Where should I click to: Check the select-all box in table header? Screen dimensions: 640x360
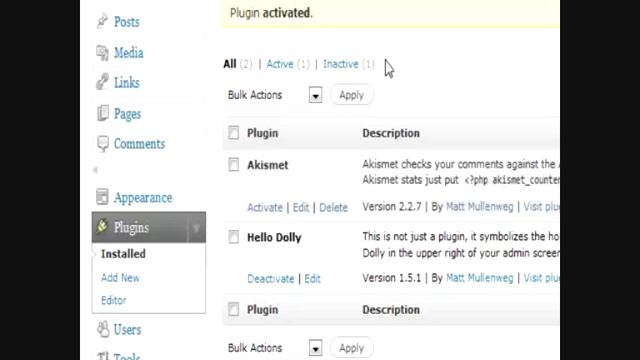point(233,133)
